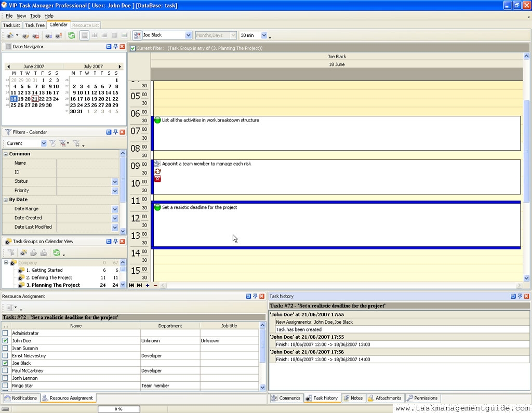532x413 pixels.
Task: Open the Comments tab
Action: tap(286, 398)
